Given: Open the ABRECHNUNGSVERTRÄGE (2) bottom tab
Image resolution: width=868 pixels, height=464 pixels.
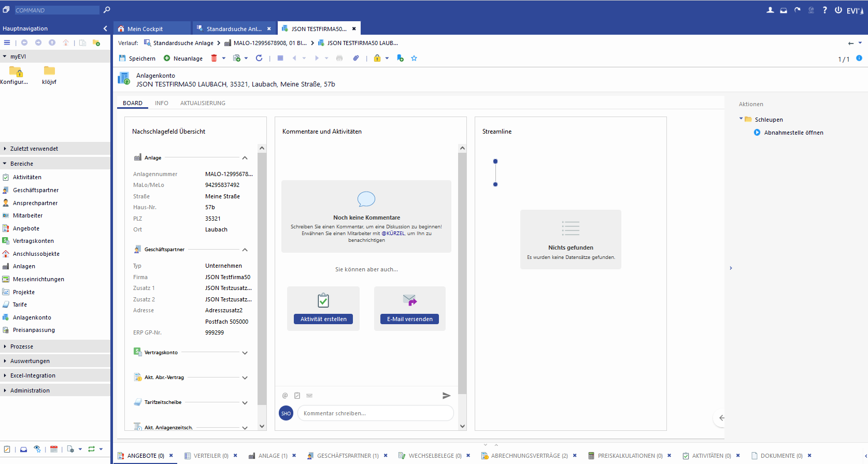Looking at the screenshot, I should point(529,456).
